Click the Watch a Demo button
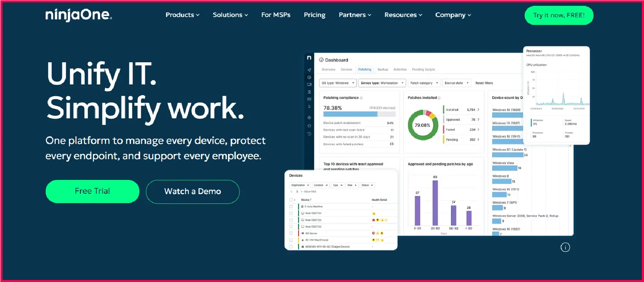 coord(193,192)
